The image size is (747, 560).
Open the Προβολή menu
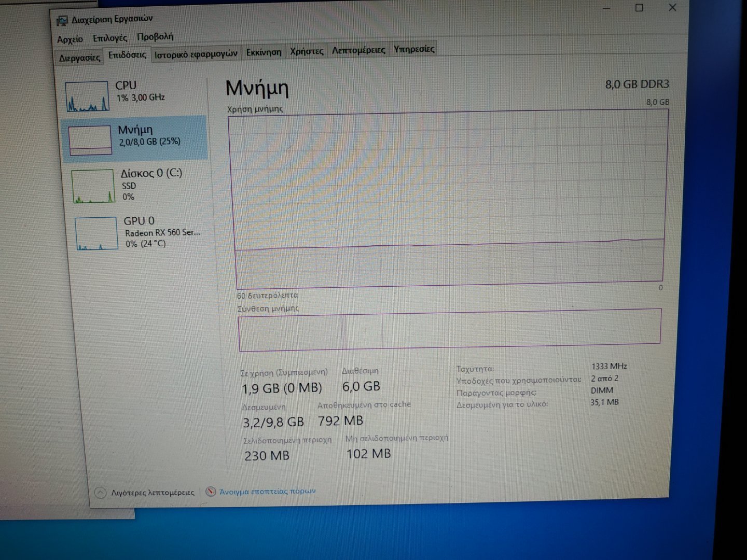(x=155, y=37)
